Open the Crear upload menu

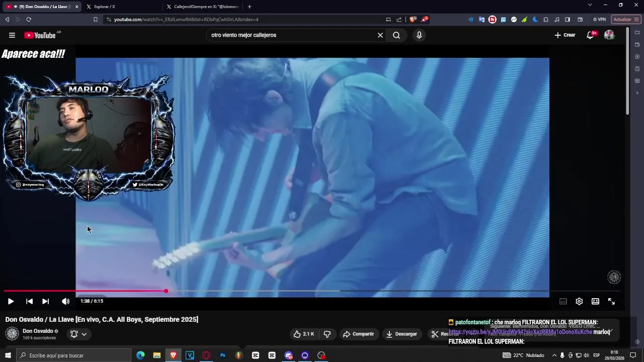pyautogui.click(x=565, y=35)
